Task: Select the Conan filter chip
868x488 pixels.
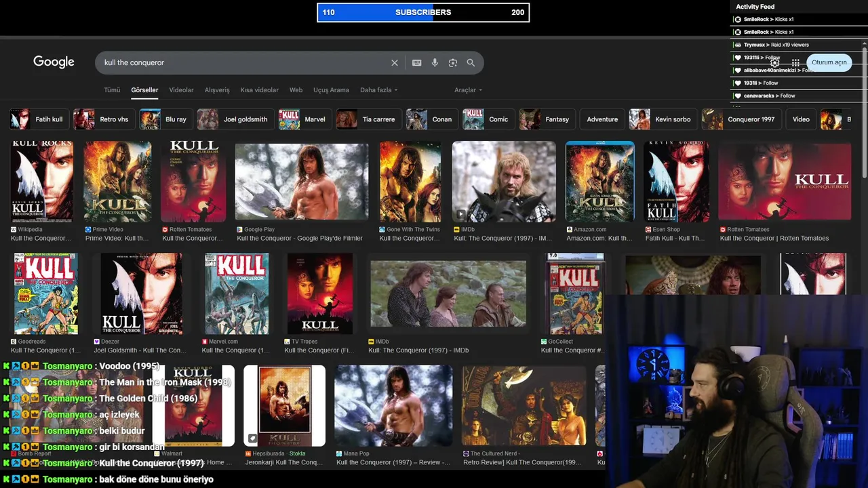Action: coord(431,119)
